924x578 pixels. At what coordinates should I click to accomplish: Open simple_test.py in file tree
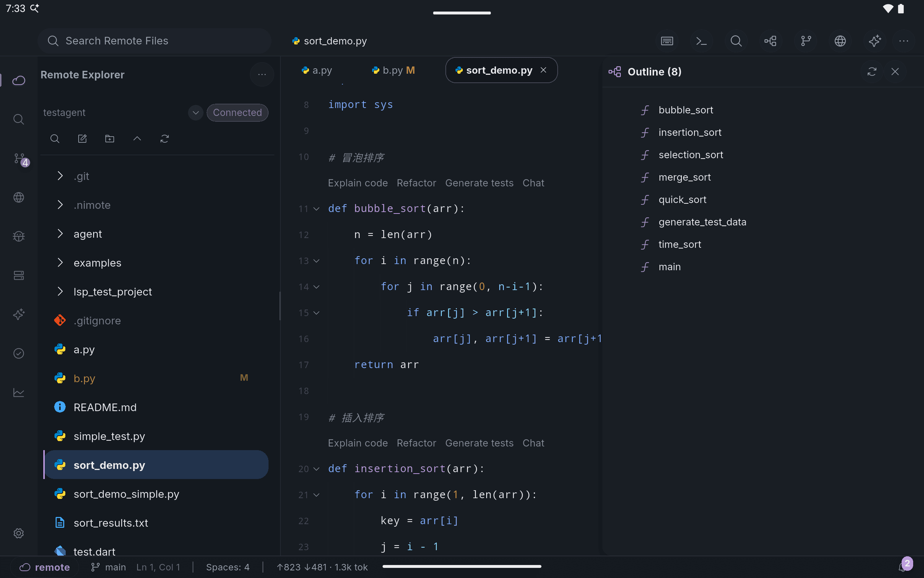[x=157, y=436]
